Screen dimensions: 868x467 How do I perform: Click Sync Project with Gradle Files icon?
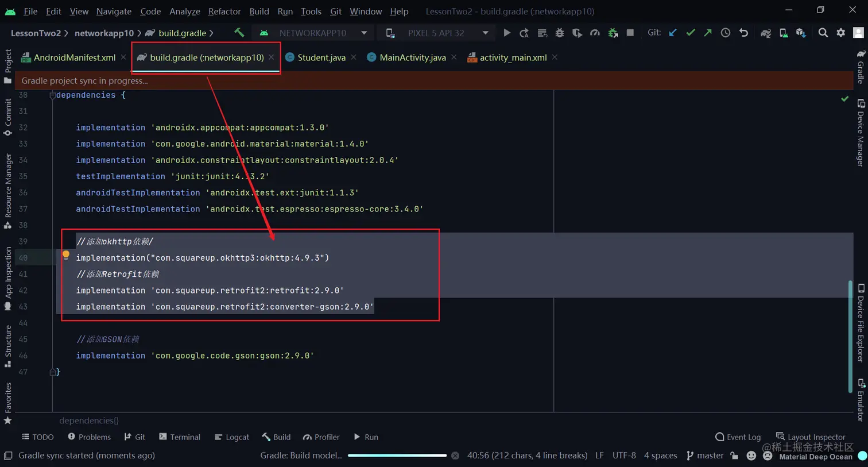766,33
